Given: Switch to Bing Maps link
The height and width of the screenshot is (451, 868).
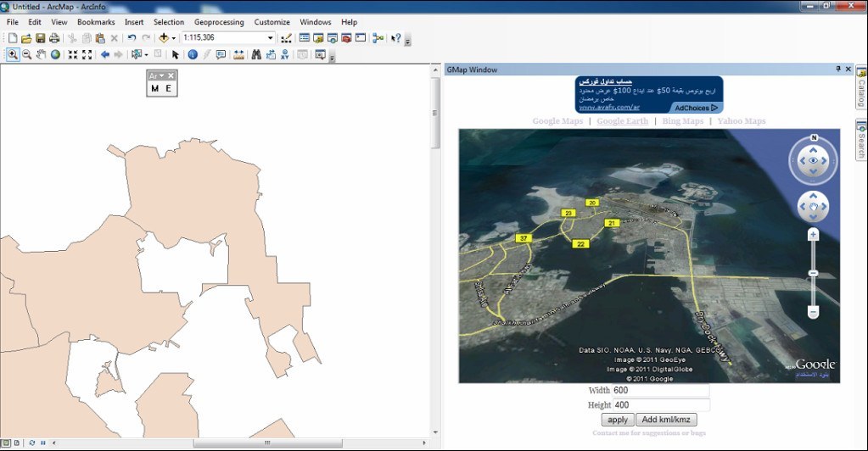Looking at the screenshot, I should tap(682, 121).
